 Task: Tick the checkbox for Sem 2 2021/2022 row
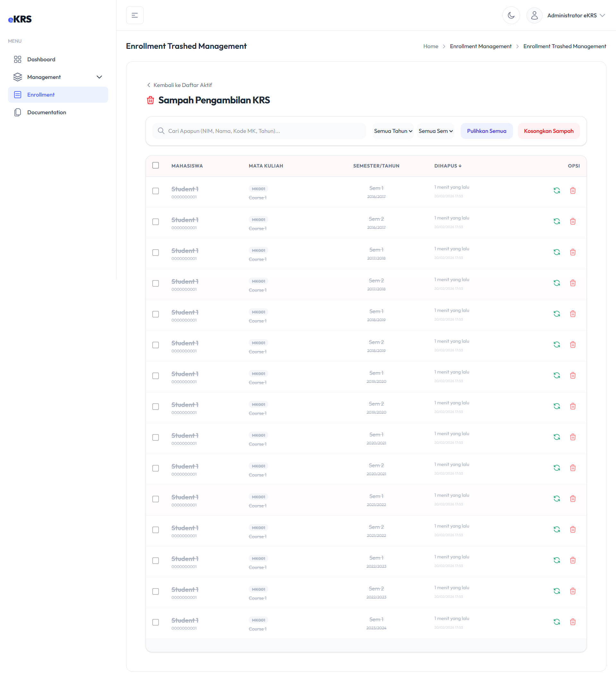[155, 530]
